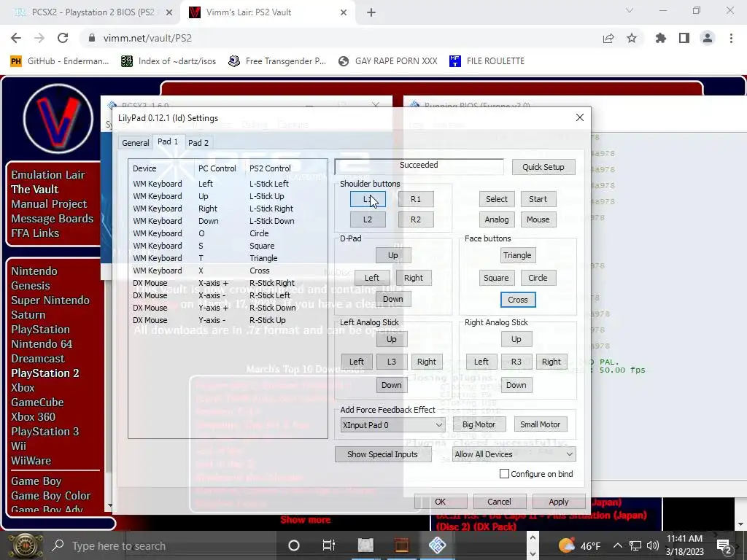This screenshot has height=560, width=747.
Task: Click the Cortana circle icon on taskbar
Action: point(294,545)
